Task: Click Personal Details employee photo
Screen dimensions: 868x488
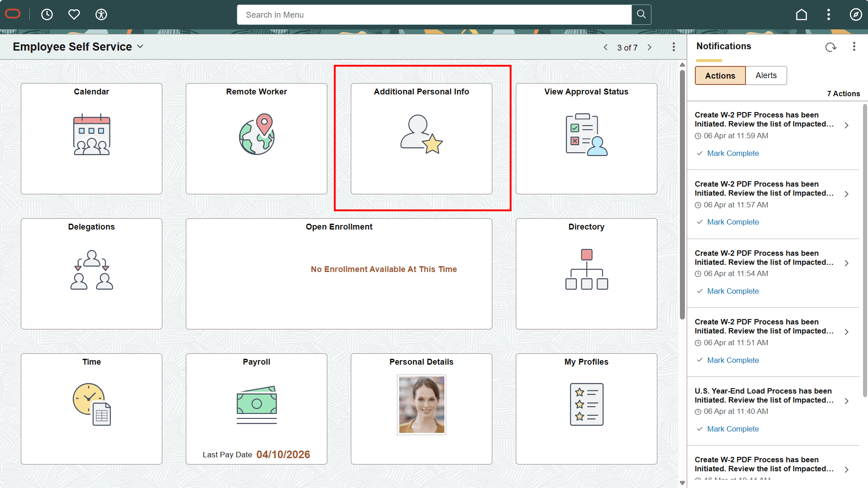Action: (x=421, y=405)
